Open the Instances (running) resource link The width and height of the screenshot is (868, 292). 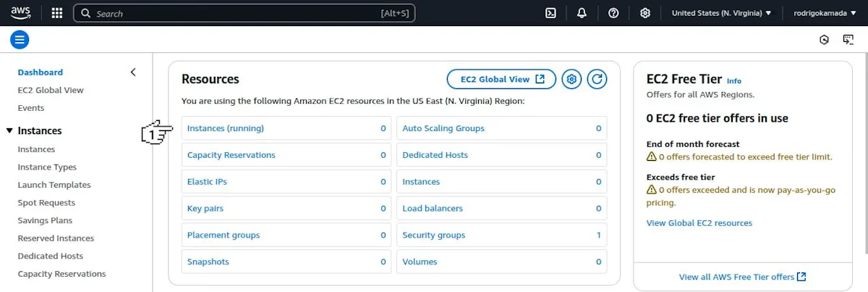point(226,128)
